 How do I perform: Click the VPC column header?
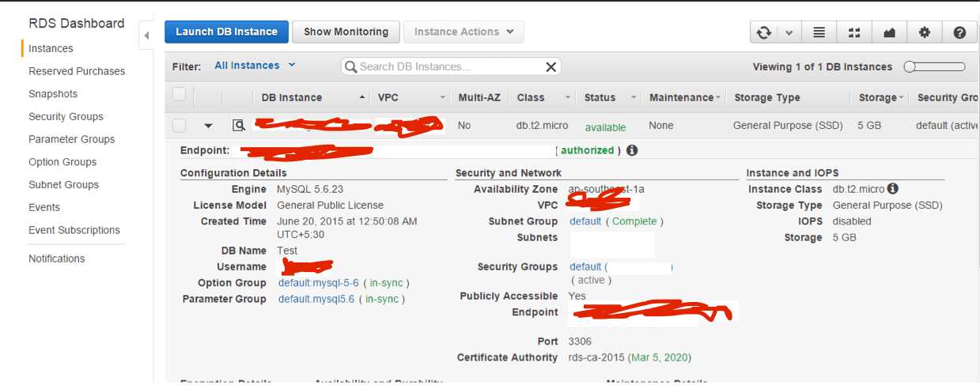[388, 97]
